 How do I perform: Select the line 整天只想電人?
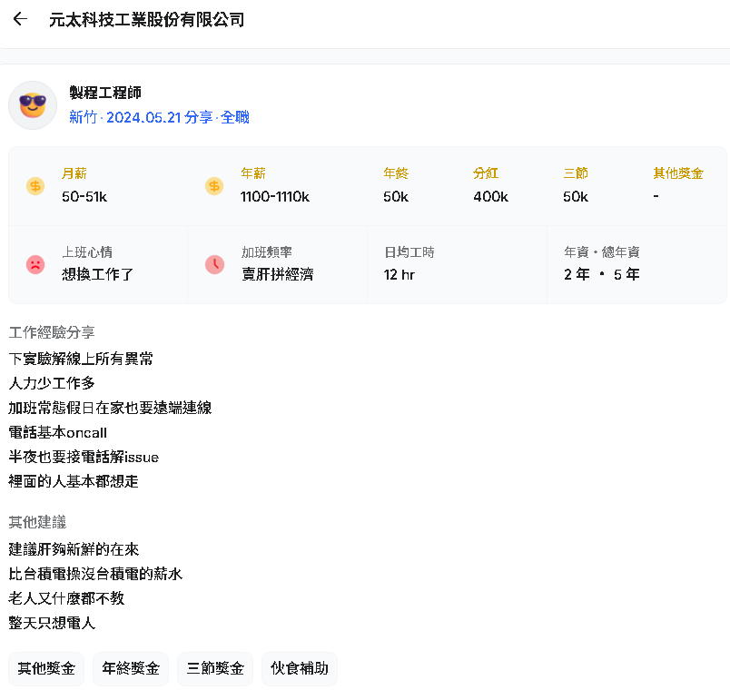52,623
